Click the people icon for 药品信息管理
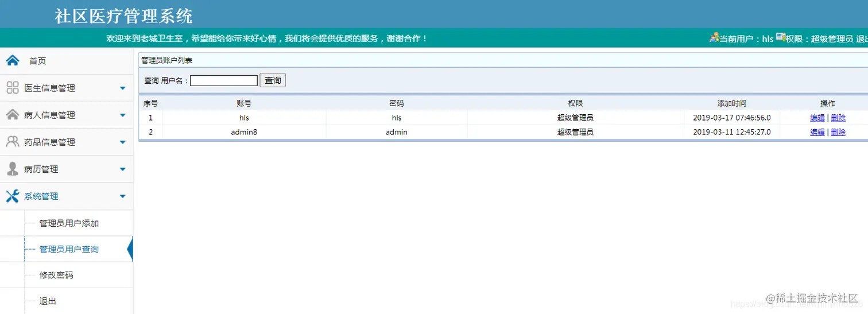The image size is (868, 314). tap(13, 141)
